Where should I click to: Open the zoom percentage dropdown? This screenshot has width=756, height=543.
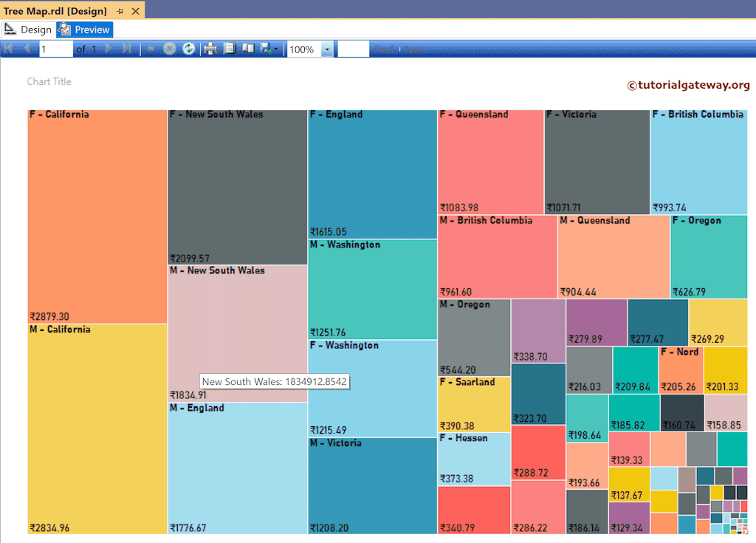coord(326,49)
